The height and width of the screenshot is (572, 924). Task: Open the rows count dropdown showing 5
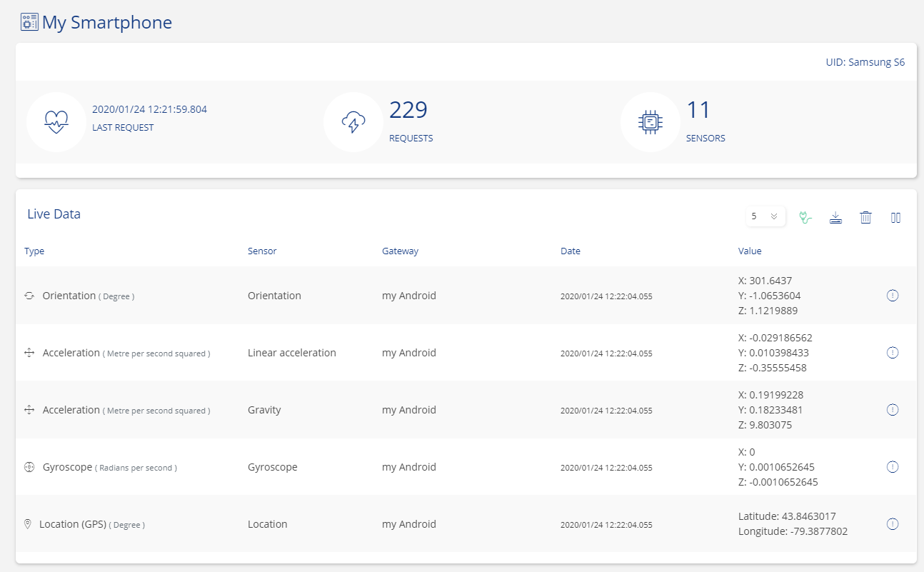tap(765, 216)
